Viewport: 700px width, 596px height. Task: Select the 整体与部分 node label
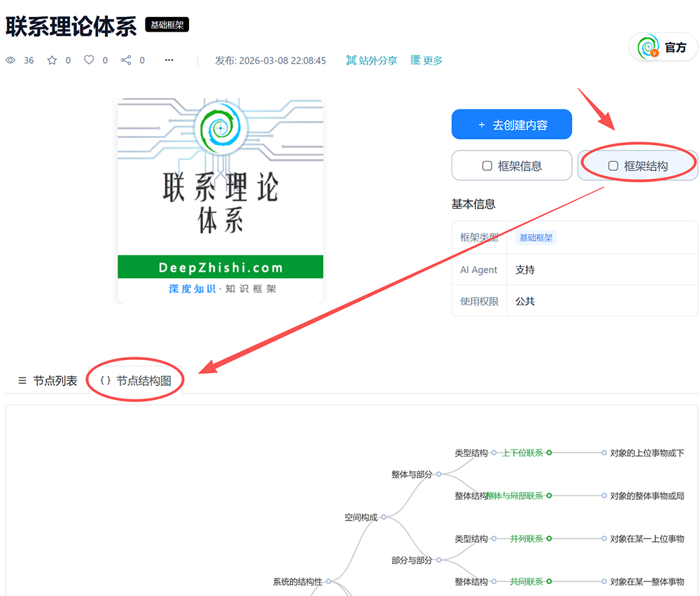[412, 474]
